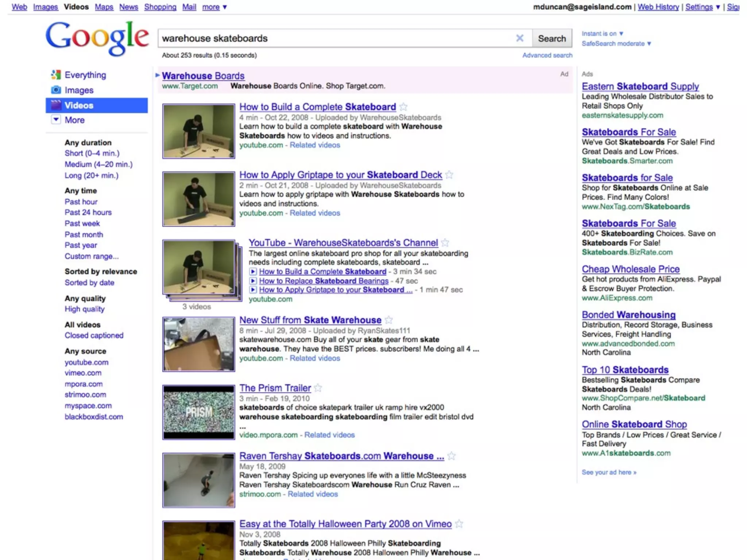Screen dimensions: 747x560
Task: Click the Videos filmstrip icon in sidebar
Action: pyautogui.click(x=56, y=105)
